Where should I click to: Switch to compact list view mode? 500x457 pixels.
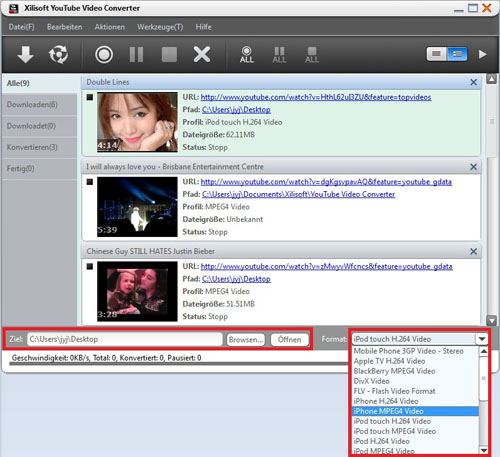[x=437, y=54]
